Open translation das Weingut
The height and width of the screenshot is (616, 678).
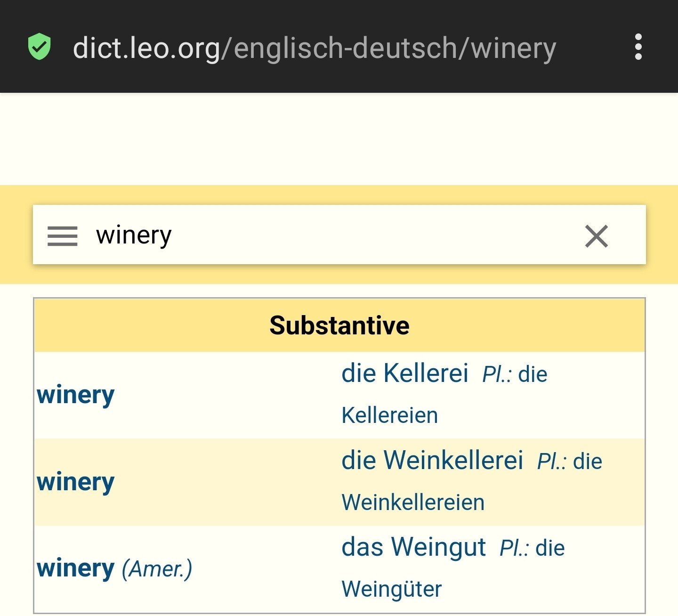[x=413, y=547]
